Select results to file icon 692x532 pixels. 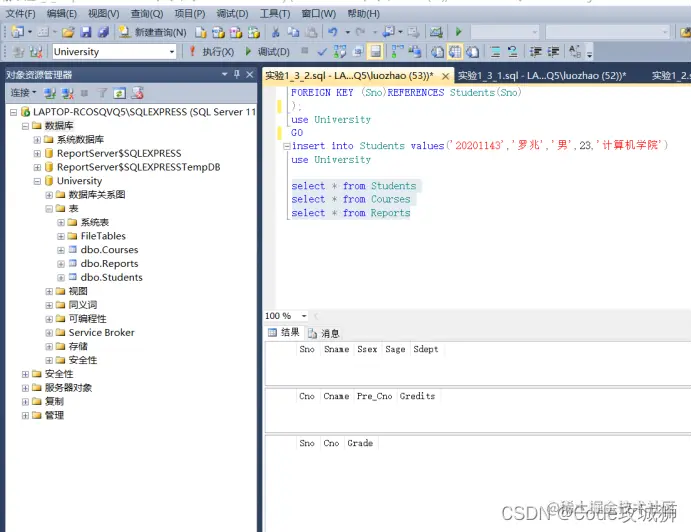473,52
